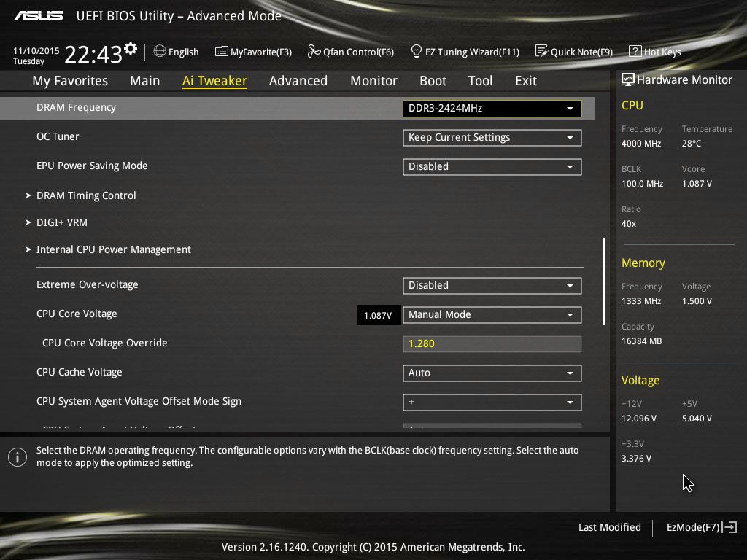Open EPU Power Saving Mode dropdown
Screen dimensions: 747x560
[x=492, y=167]
